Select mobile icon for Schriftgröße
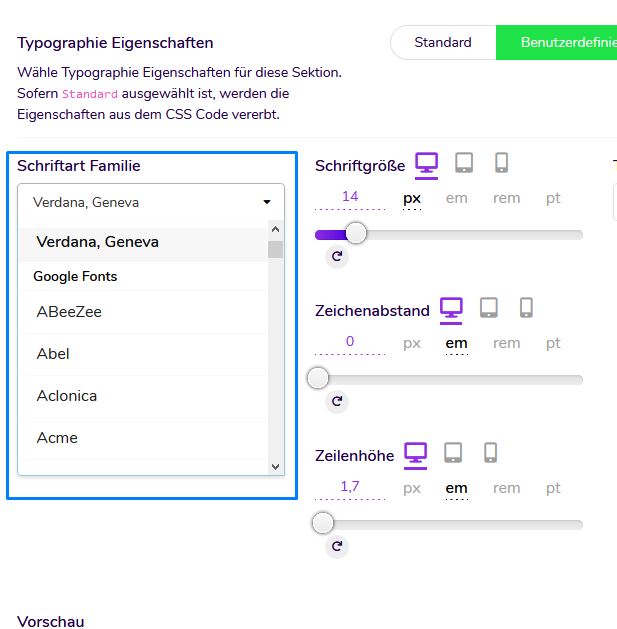 click(x=501, y=163)
